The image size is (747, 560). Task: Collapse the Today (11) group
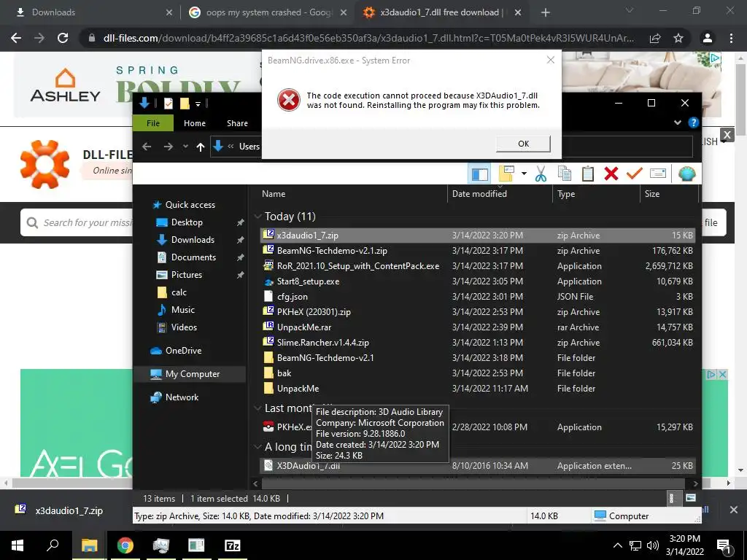(258, 217)
